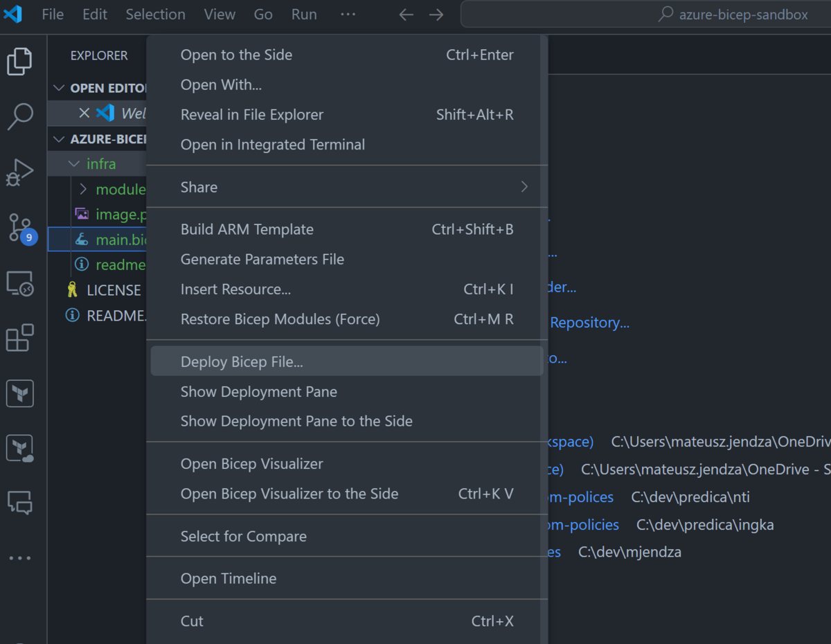
Task: Select the LICENSE file in explorer
Action: pos(114,290)
